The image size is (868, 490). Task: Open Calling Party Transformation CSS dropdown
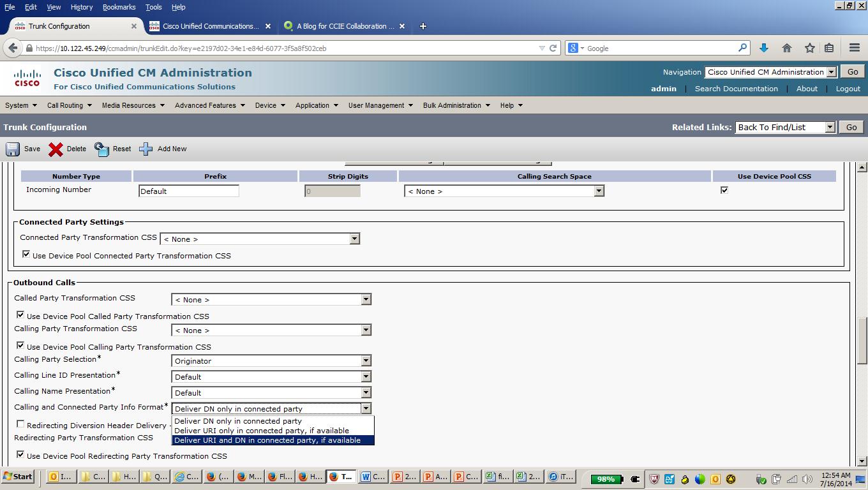click(x=271, y=330)
